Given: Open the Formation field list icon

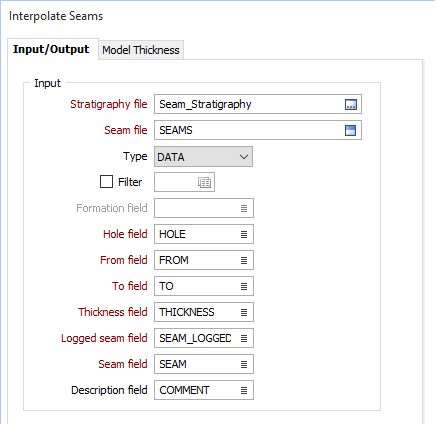Looking at the screenshot, I should [244, 208].
